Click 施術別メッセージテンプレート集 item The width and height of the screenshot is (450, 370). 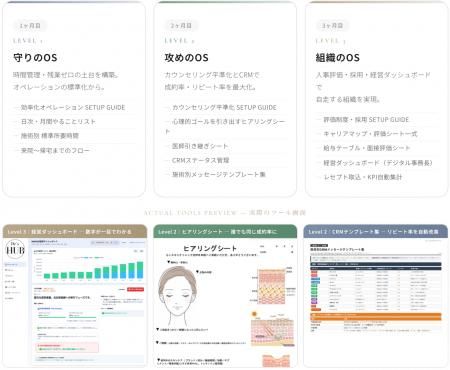coord(219,174)
